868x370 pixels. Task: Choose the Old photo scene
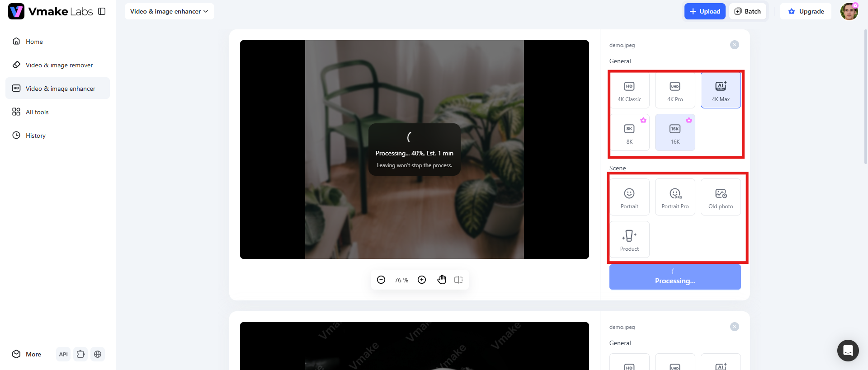721,197
